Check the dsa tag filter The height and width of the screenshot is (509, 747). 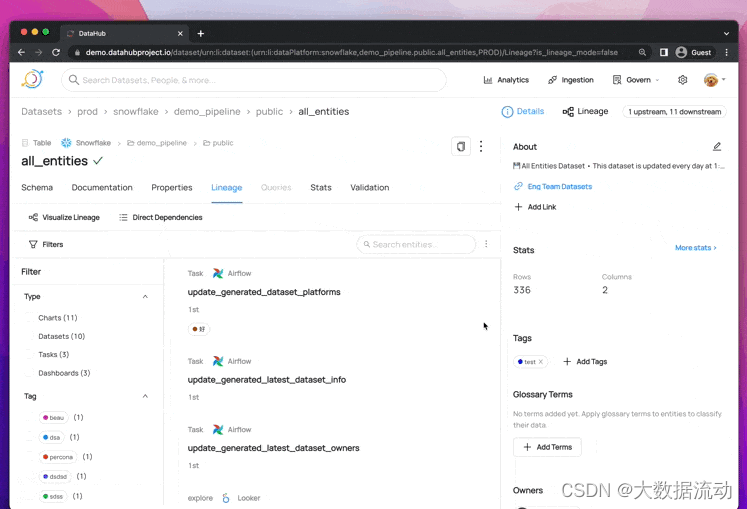pyautogui.click(x=30, y=437)
